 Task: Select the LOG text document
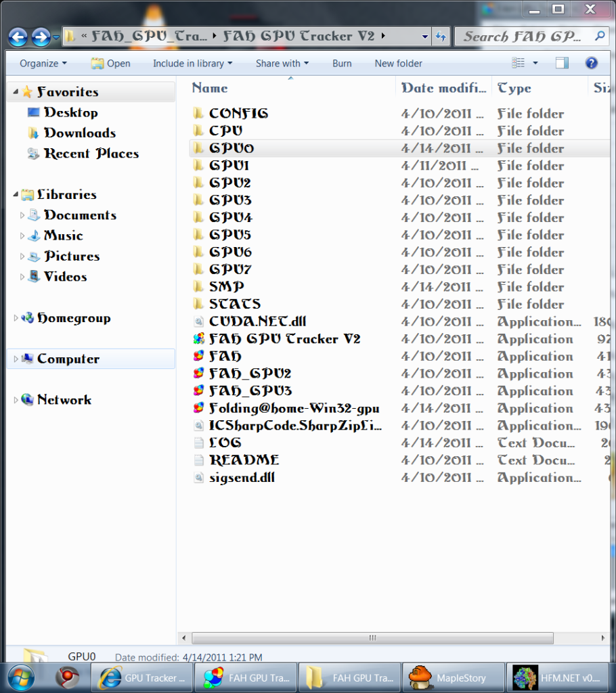tap(225, 443)
